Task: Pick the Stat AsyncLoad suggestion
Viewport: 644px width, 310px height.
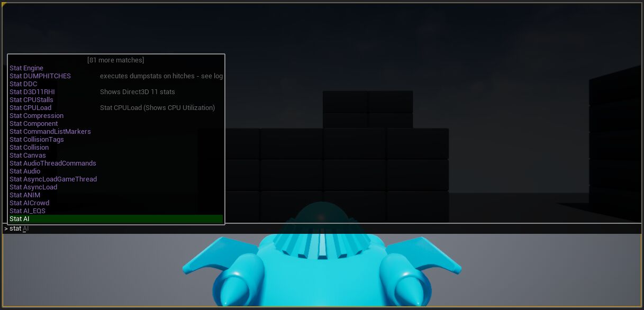Action: [x=33, y=187]
